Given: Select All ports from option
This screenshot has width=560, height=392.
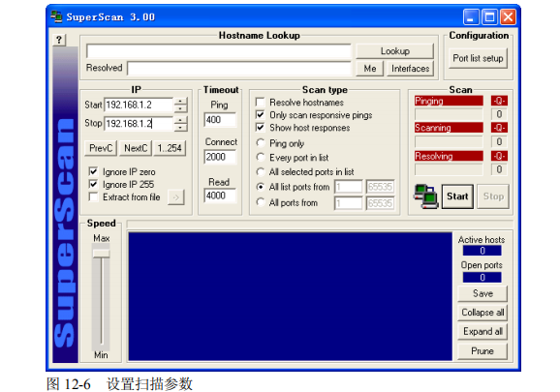Looking at the screenshot, I should tap(261, 202).
